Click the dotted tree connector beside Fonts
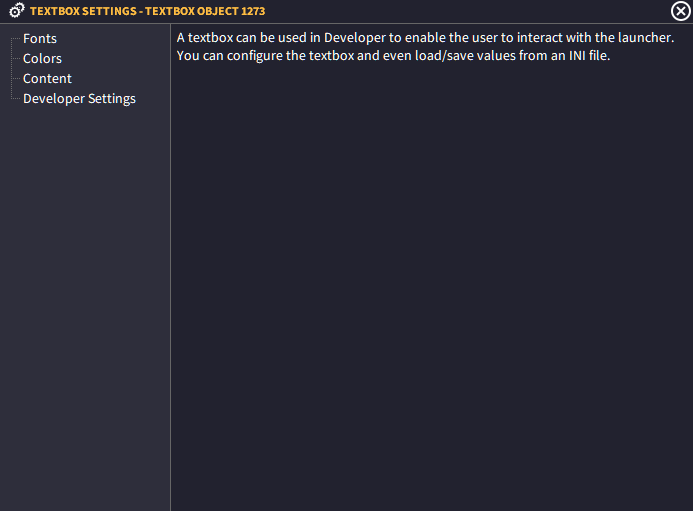 click(x=16, y=39)
